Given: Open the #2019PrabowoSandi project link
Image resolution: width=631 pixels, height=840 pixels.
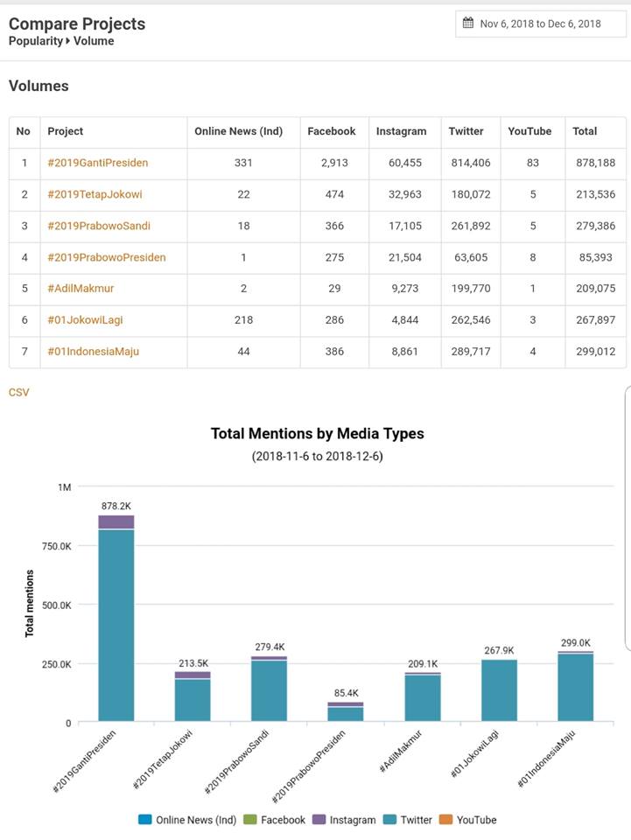Looking at the screenshot, I should pos(99,226).
